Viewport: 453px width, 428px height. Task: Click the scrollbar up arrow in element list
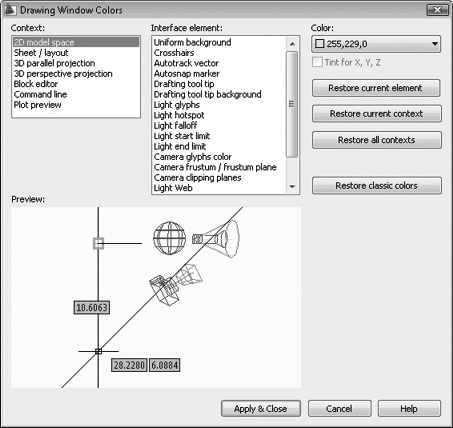[292, 44]
